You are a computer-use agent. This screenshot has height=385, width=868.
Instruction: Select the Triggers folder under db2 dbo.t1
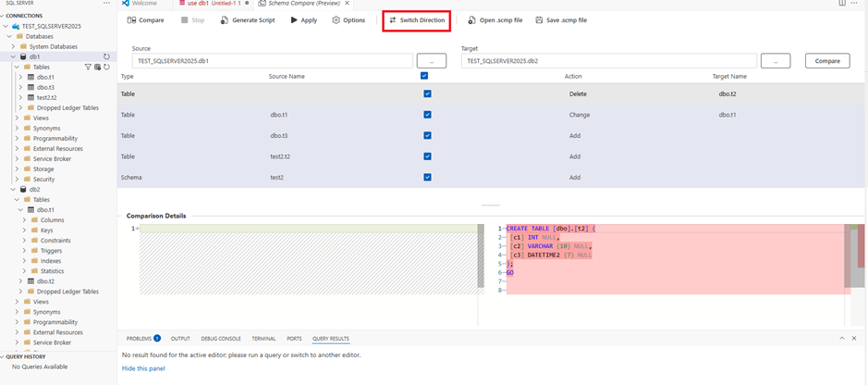[52, 251]
